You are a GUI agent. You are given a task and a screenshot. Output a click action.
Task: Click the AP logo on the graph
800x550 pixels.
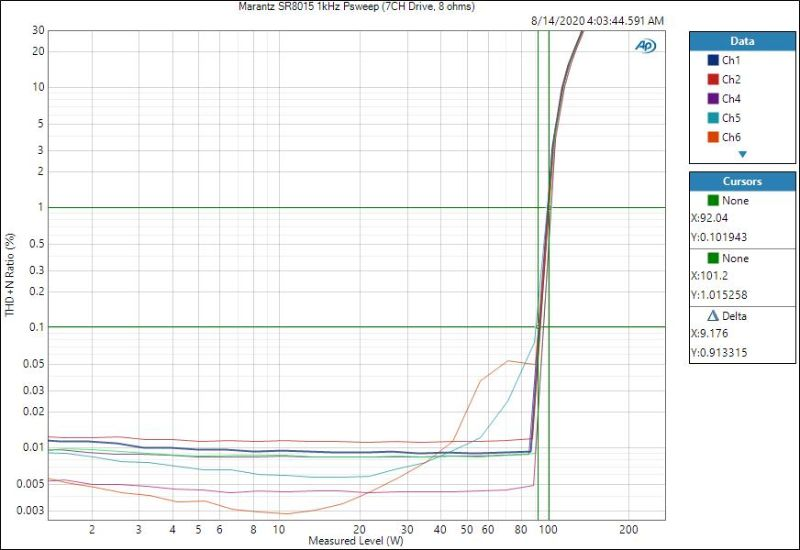645,46
